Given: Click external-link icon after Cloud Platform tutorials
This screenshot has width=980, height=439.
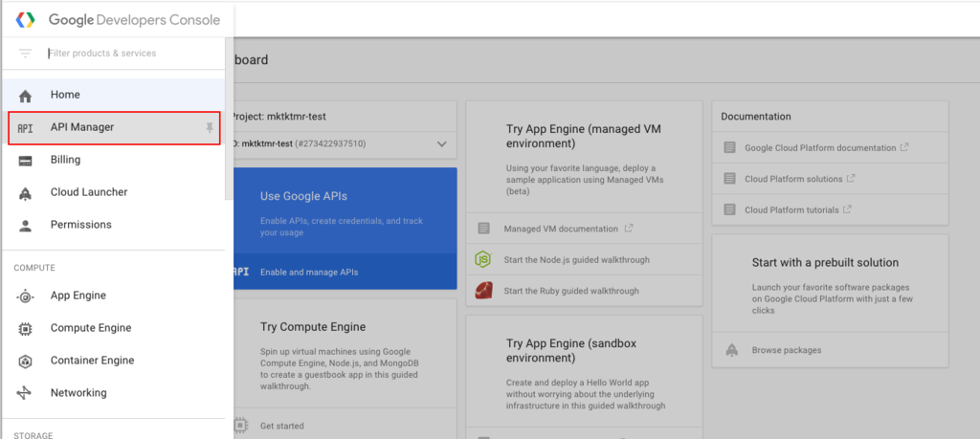Looking at the screenshot, I should 847,209.
